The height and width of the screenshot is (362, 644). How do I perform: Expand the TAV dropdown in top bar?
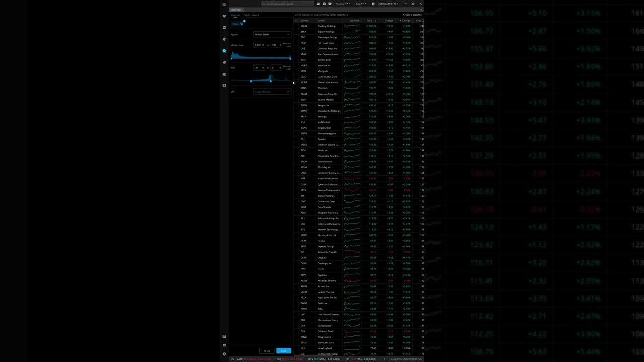360,4
